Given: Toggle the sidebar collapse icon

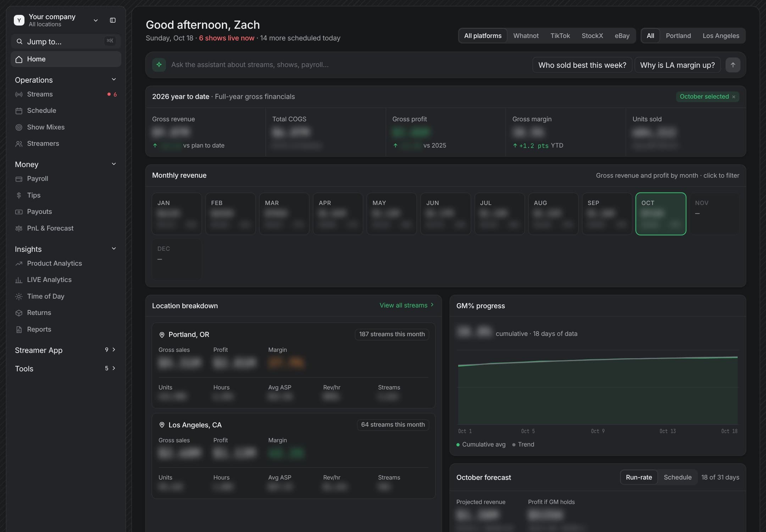Looking at the screenshot, I should pyautogui.click(x=113, y=20).
